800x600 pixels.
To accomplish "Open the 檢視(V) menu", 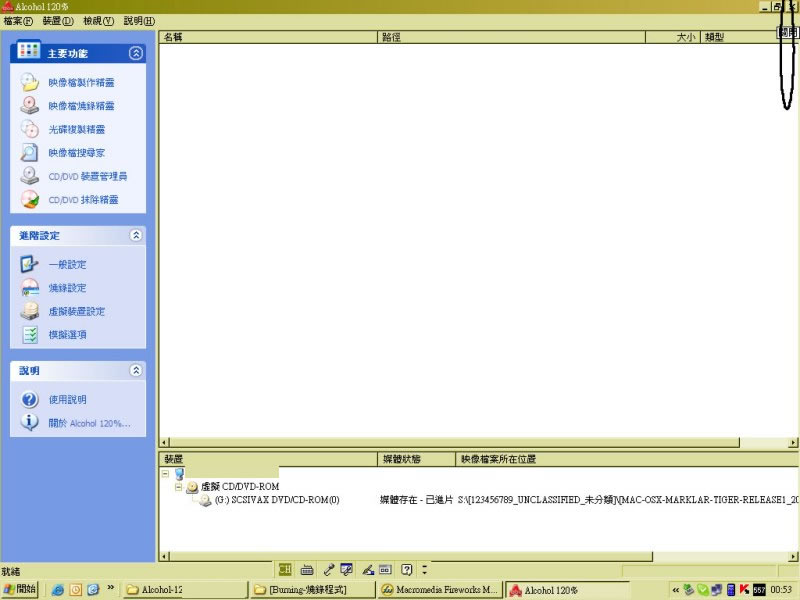I will pyautogui.click(x=98, y=21).
